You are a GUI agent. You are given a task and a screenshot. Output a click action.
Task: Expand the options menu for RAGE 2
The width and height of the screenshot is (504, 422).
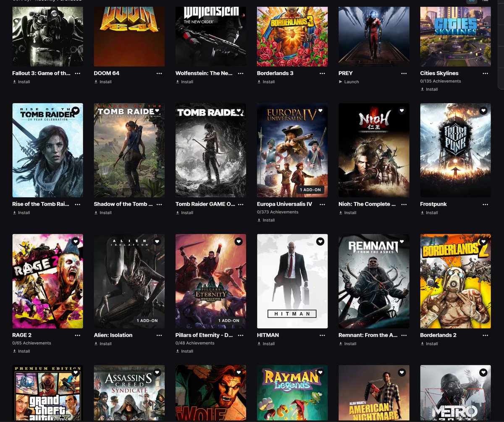tap(78, 335)
